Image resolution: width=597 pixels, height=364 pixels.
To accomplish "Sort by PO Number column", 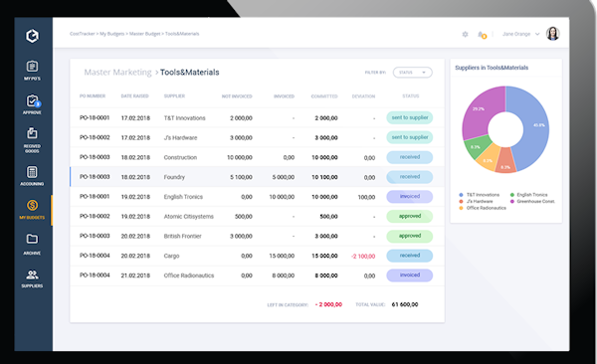I will coord(93,95).
